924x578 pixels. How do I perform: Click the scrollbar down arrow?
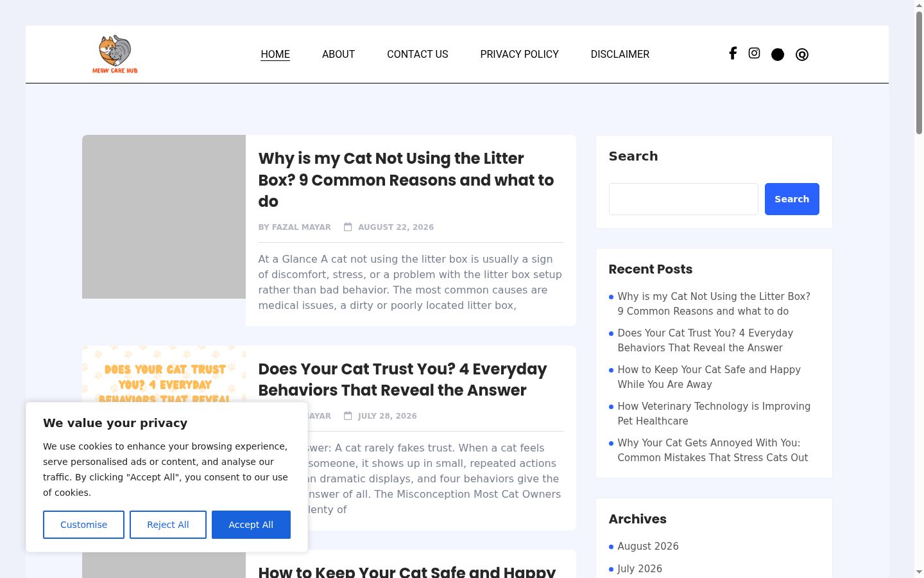tap(919, 572)
